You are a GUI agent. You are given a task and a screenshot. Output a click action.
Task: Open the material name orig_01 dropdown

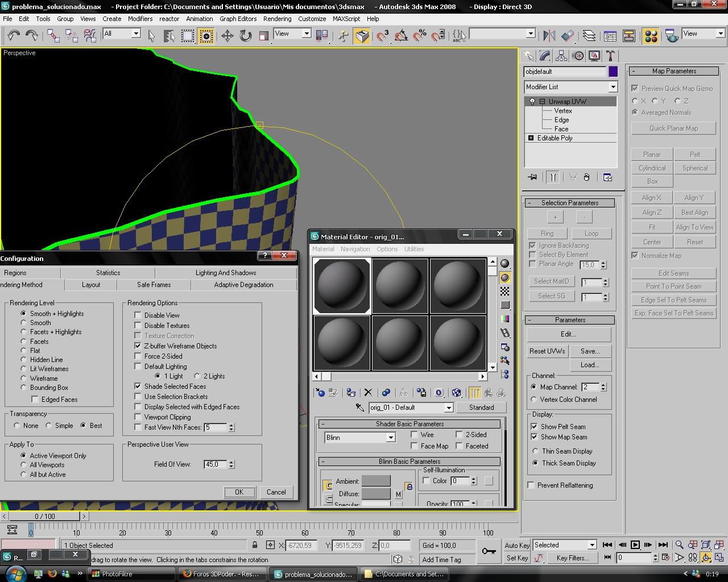click(448, 408)
